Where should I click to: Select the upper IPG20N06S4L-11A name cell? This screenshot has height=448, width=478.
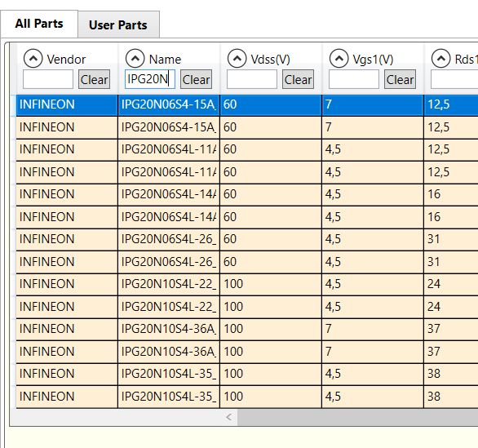coord(169,149)
